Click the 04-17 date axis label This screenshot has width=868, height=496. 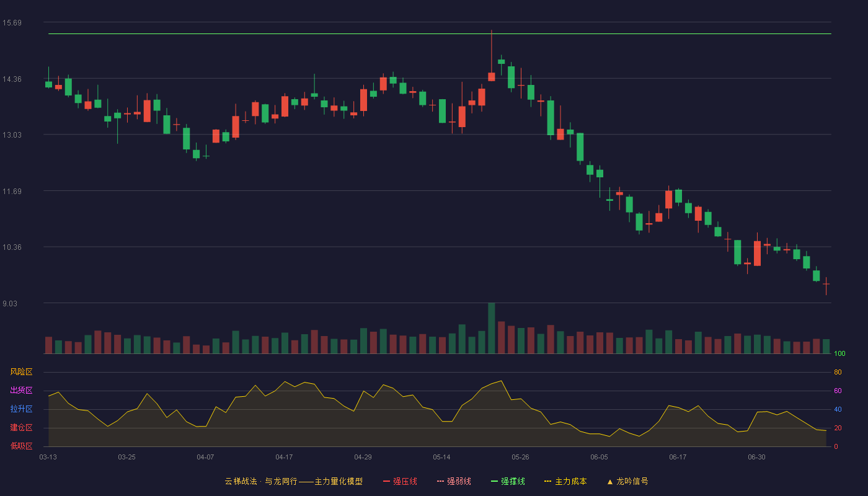pos(284,457)
